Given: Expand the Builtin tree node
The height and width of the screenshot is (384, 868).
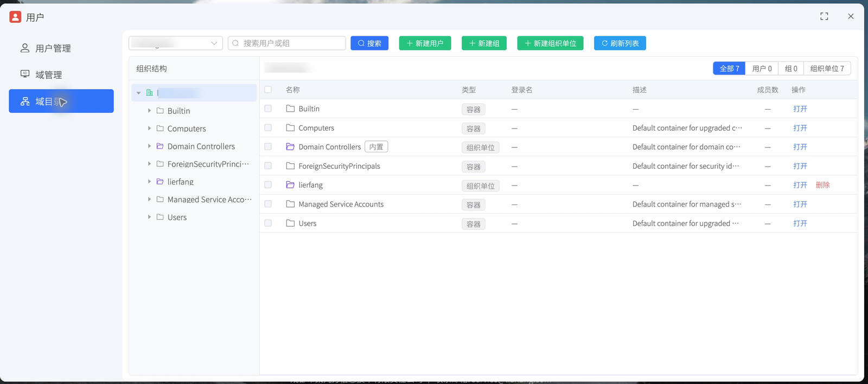Looking at the screenshot, I should [149, 111].
